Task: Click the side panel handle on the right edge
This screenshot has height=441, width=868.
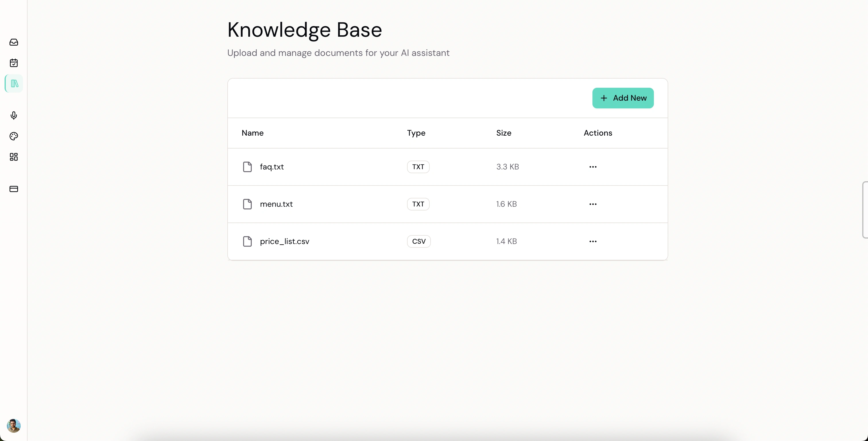Action: click(865, 210)
